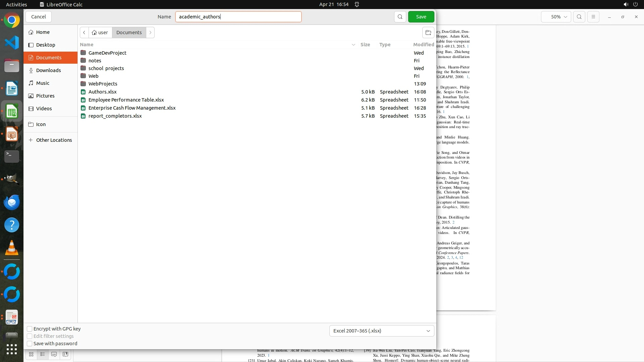This screenshot has width=644, height=362.
Task: Open the 50% zoom level dropdown
Action: pos(556,17)
